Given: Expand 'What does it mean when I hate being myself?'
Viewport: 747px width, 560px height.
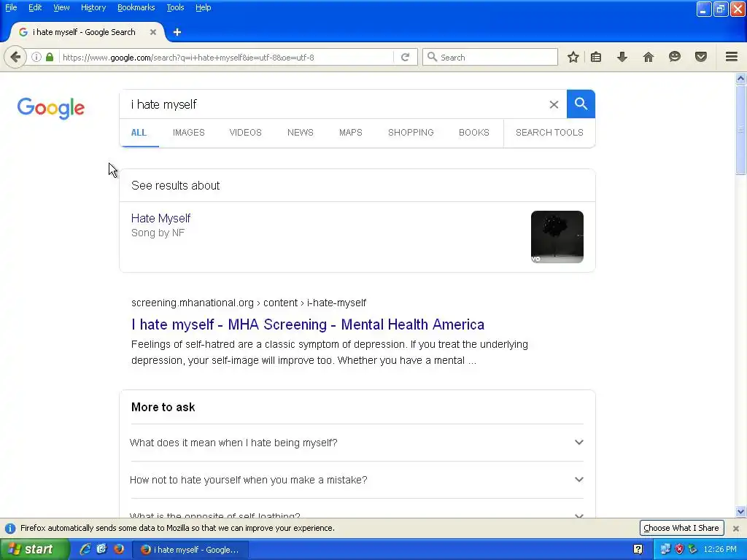Looking at the screenshot, I should (x=357, y=443).
